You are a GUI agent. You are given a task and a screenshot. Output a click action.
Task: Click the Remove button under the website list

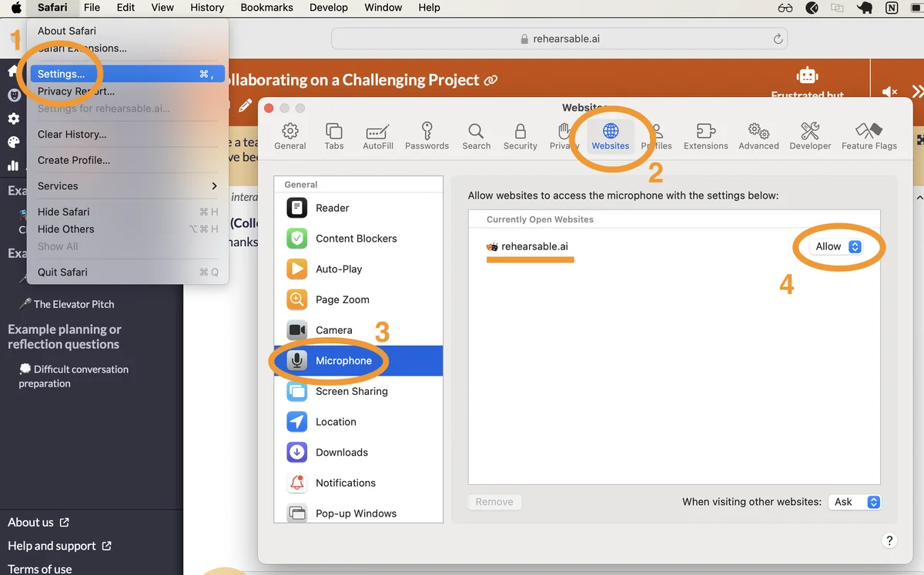pos(494,502)
